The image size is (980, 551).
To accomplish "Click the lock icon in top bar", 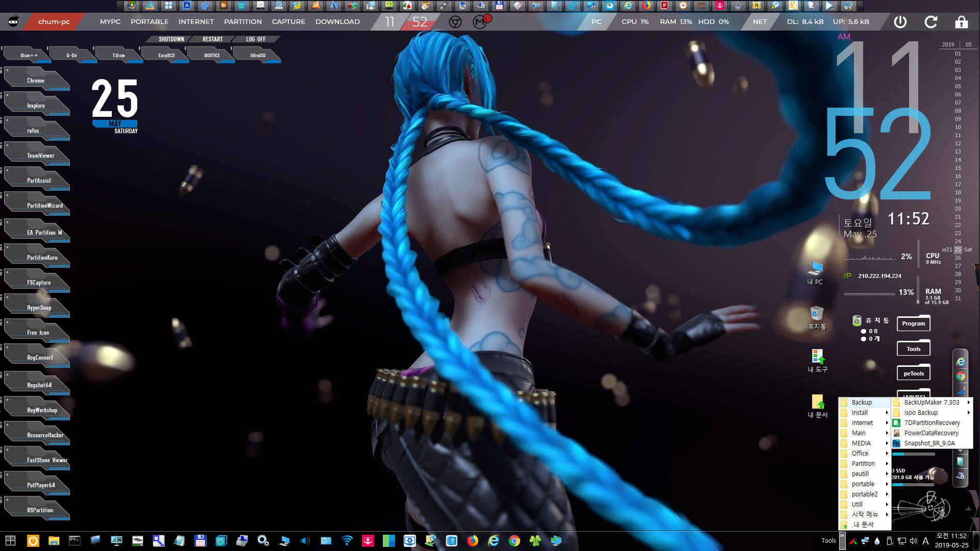I will pos(962,22).
